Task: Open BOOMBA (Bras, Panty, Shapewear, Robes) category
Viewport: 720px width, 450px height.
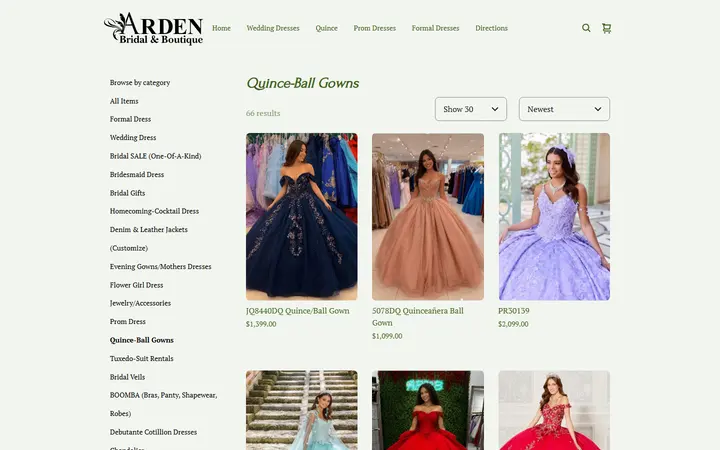Action: [x=163, y=404]
